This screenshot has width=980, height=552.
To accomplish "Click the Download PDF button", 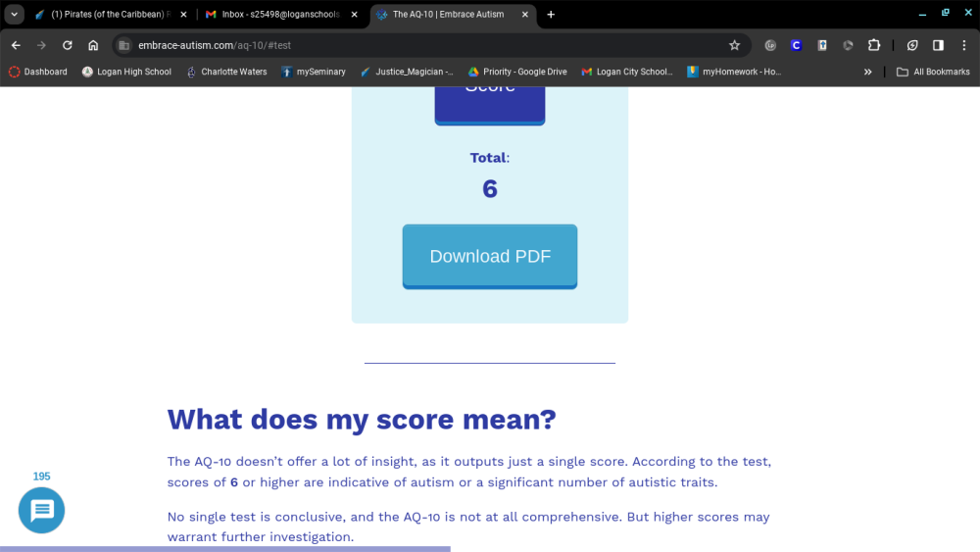I will coord(490,256).
